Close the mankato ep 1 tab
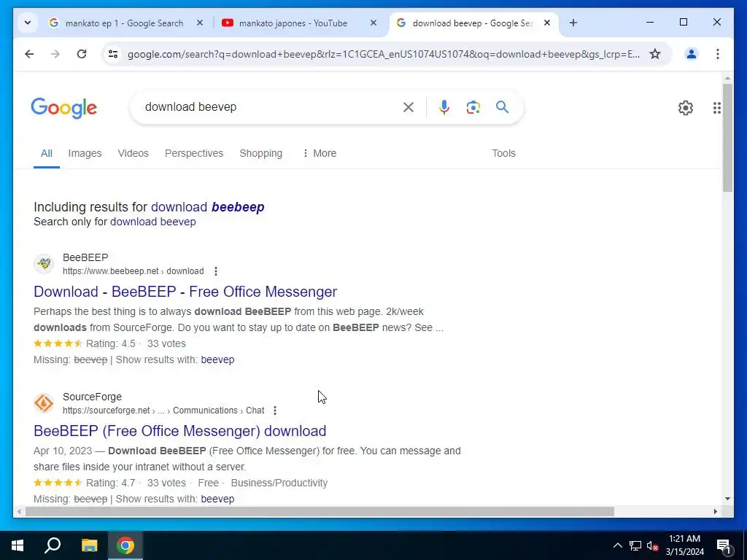747x560 pixels. [200, 23]
